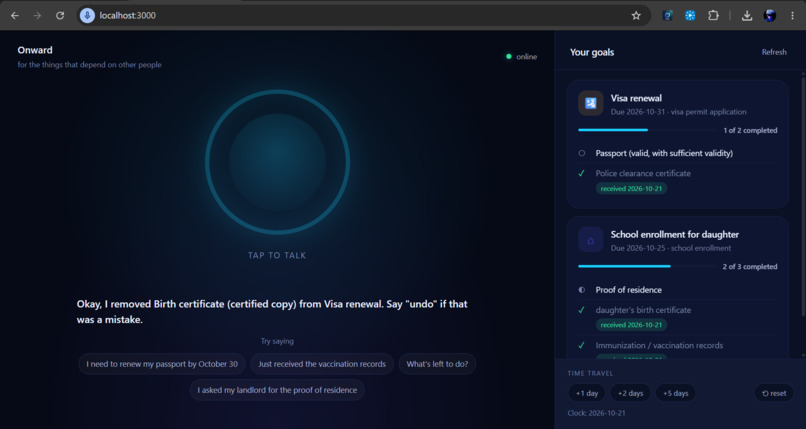
Task: Click the School enrollment goal icon
Action: (x=591, y=240)
